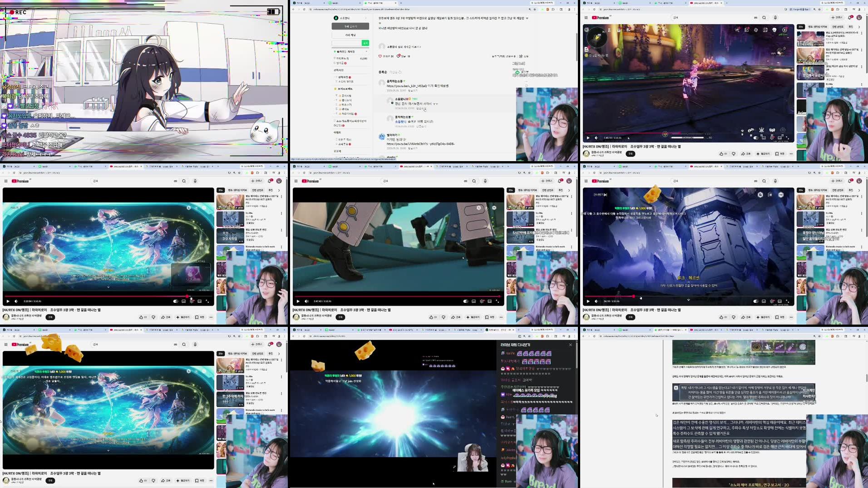Expand chevron below subtitles in stone pillar video
This screenshot has height=488, width=868.
[688, 300]
